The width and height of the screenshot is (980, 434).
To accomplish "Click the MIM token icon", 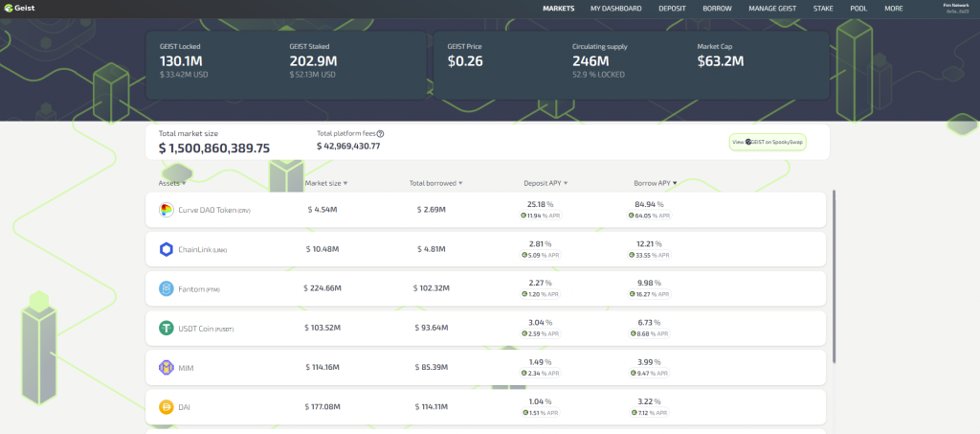I will (x=166, y=368).
